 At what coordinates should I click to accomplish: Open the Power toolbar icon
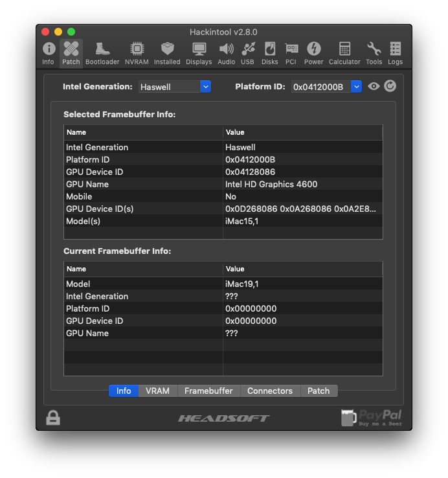pyautogui.click(x=313, y=53)
